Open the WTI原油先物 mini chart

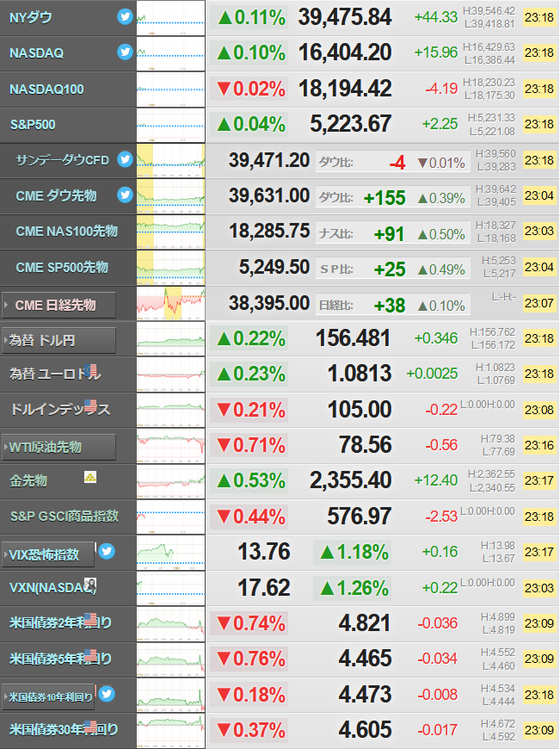point(171,446)
